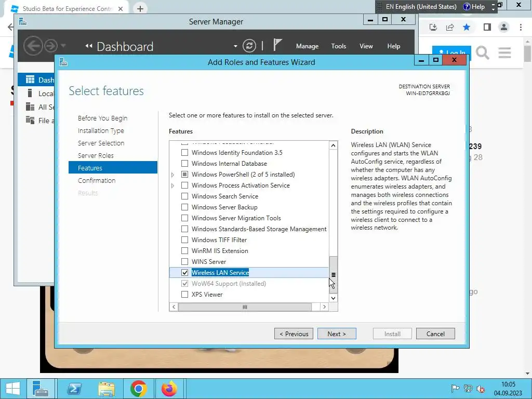Open a new browser tab
532x399 pixels.
(140, 8)
